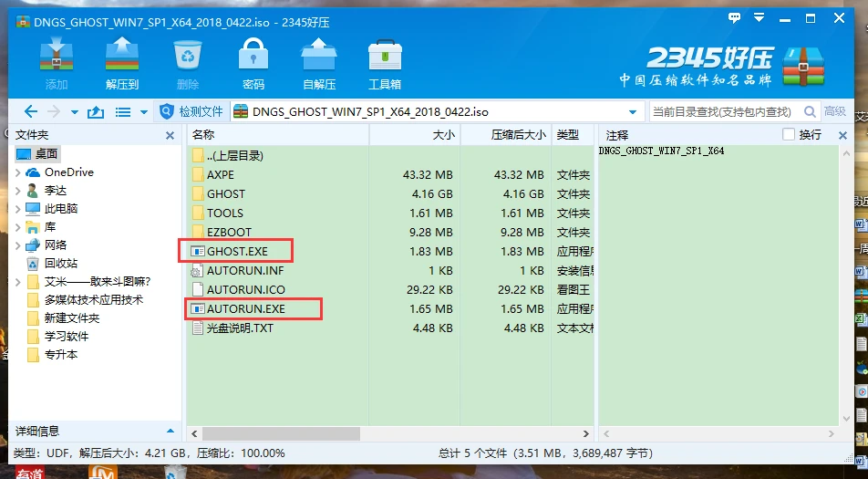Click the 检测文件 shield button
This screenshot has width=868, height=479.
coord(191,111)
